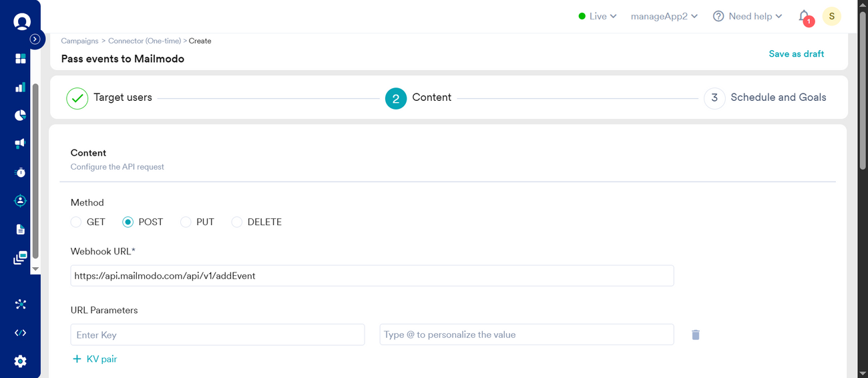
Task: Open the dashboard grid icon in sidebar
Action: click(21, 59)
